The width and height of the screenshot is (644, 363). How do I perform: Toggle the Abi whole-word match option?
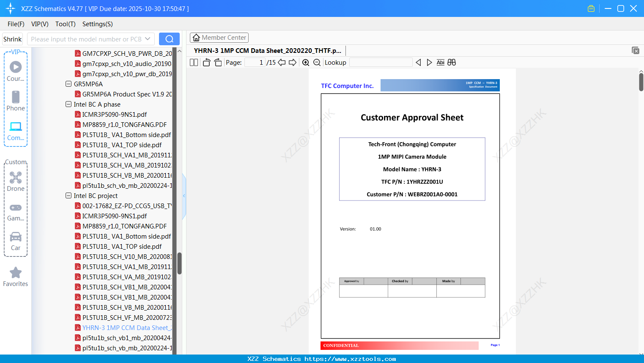[440, 63]
